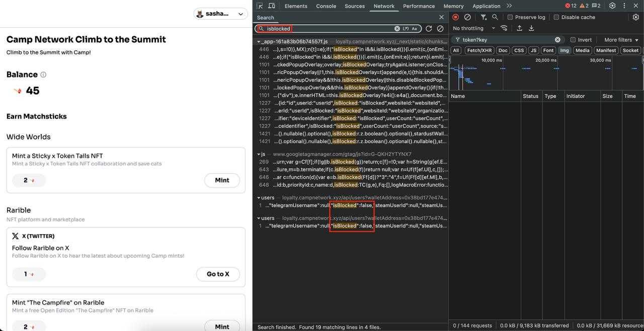Select the All request type filter
Image resolution: width=644 pixels, height=331 pixels.
click(x=456, y=50)
